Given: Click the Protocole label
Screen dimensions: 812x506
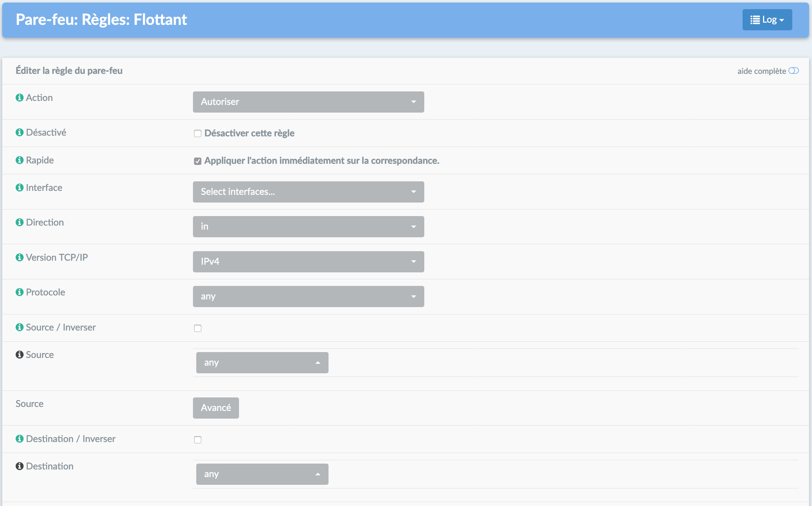Looking at the screenshot, I should 46,292.
